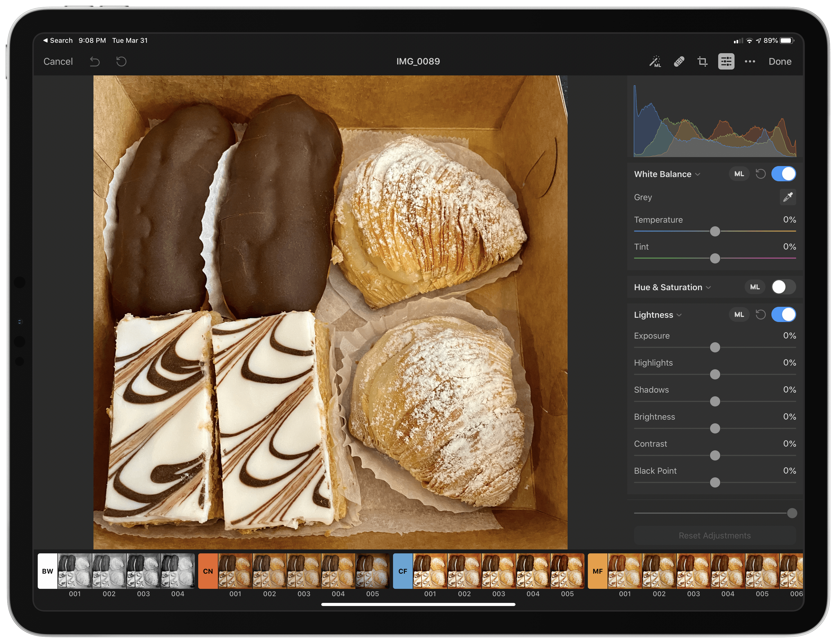This screenshot has width=837, height=644.
Task: Apply CN 004 preset thumbnail
Action: pos(338,571)
